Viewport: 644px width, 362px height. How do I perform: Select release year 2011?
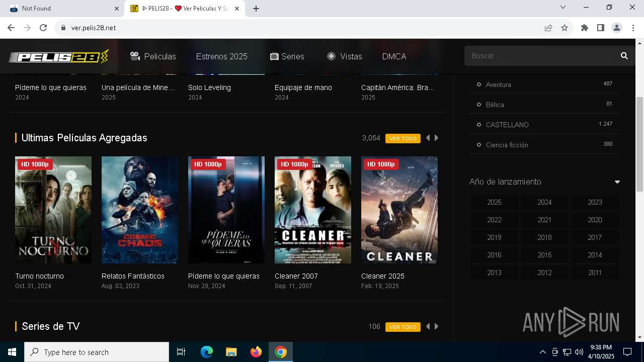coord(595,273)
